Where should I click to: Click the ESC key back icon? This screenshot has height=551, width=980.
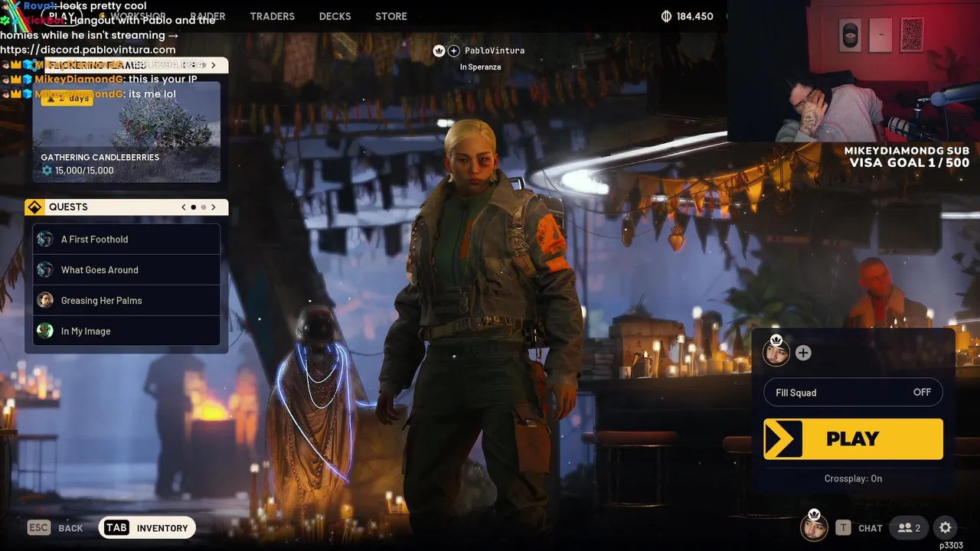[39, 528]
